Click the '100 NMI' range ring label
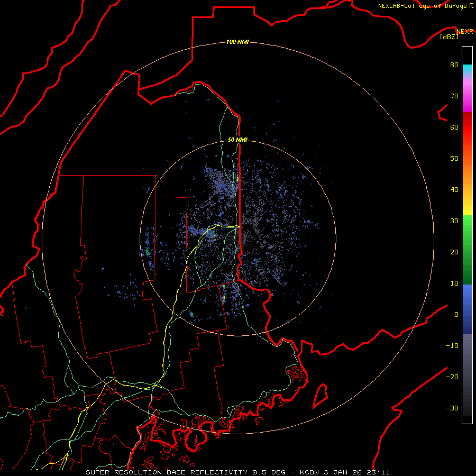The width and height of the screenshot is (476, 476). (237, 42)
